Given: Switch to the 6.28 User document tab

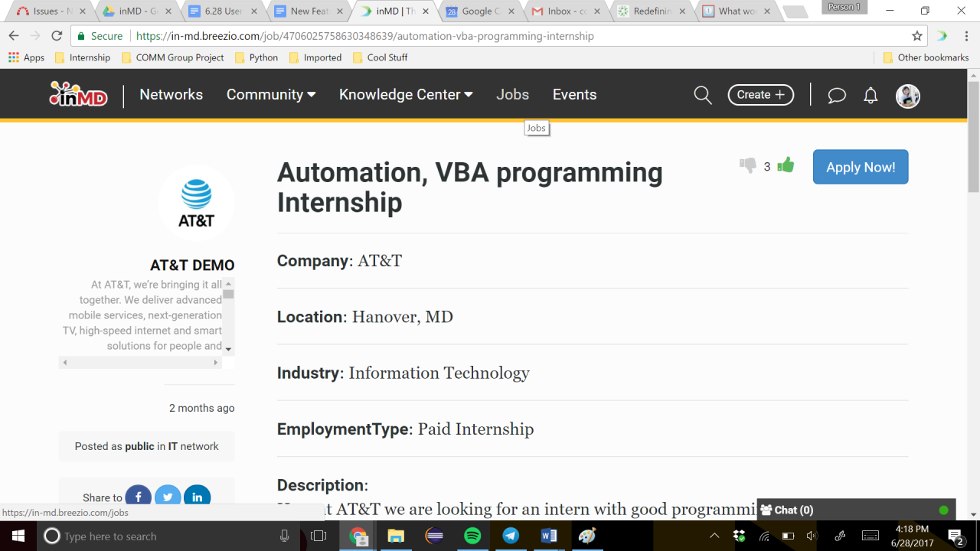Looking at the screenshot, I should click(x=222, y=11).
